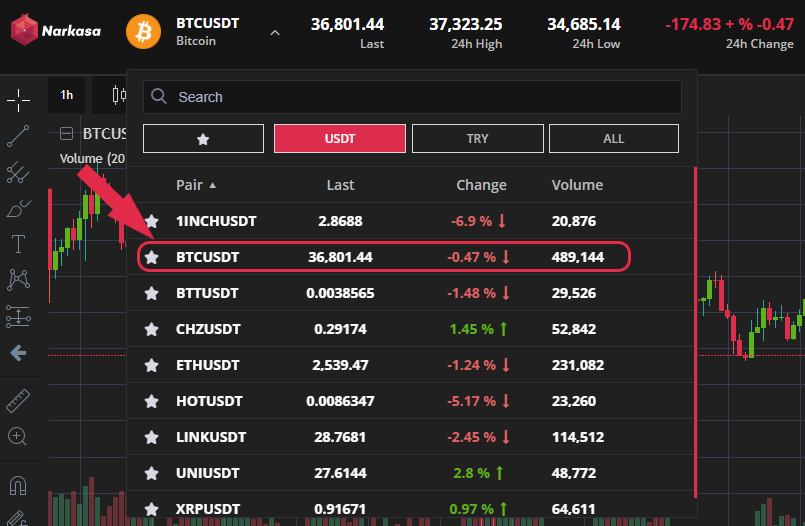Select the LINKUSDT pair row
The image size is (805, 526).
[410, 437]
